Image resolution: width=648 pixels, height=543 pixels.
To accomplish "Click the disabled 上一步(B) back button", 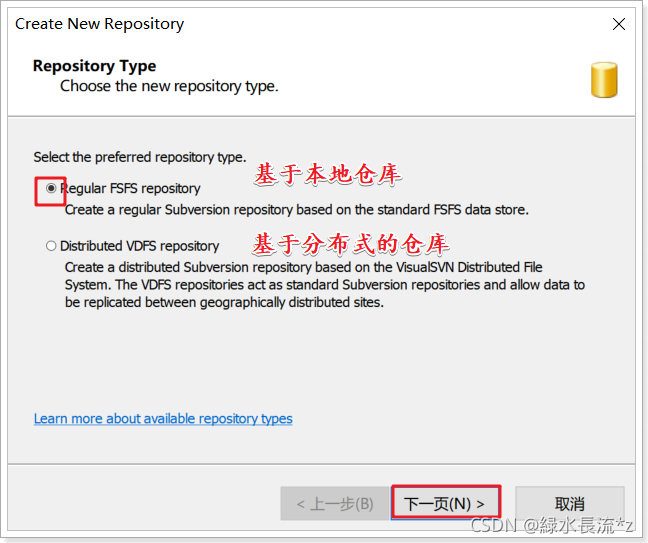I will click(335, 503).
